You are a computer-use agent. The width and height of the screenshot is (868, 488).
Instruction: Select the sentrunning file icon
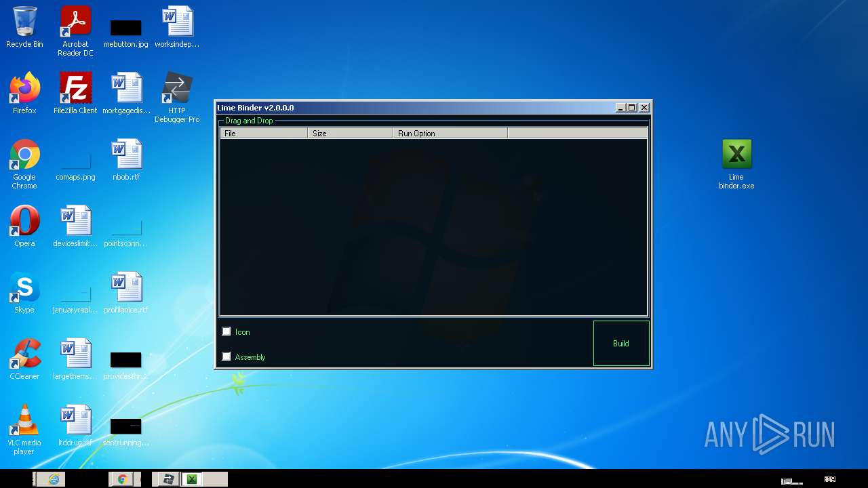[126, 432]
